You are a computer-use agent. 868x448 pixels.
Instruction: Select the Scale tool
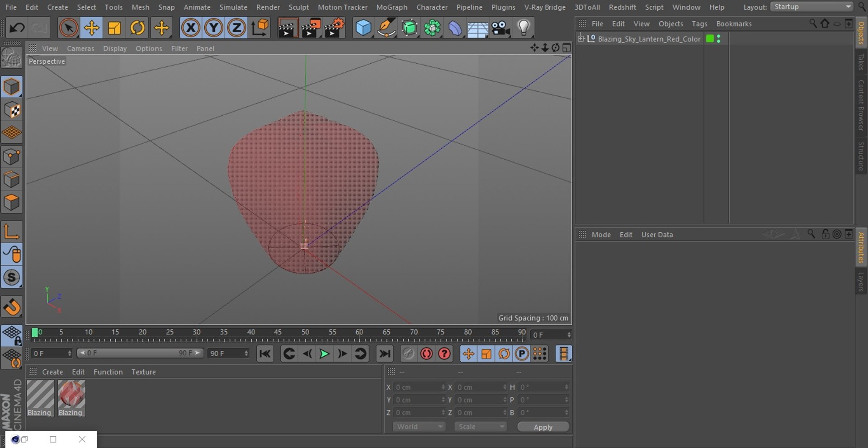[x=114, y=28]
